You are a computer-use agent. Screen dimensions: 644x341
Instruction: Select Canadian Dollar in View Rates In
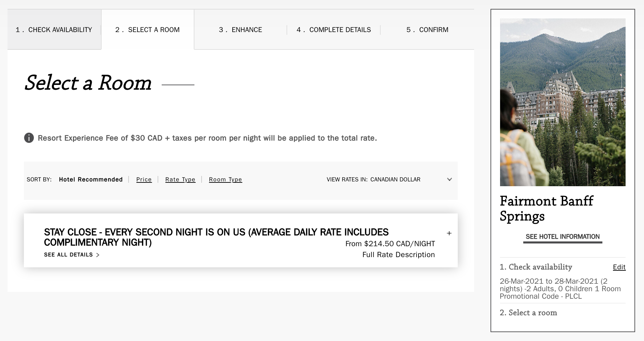click(395, 179)
